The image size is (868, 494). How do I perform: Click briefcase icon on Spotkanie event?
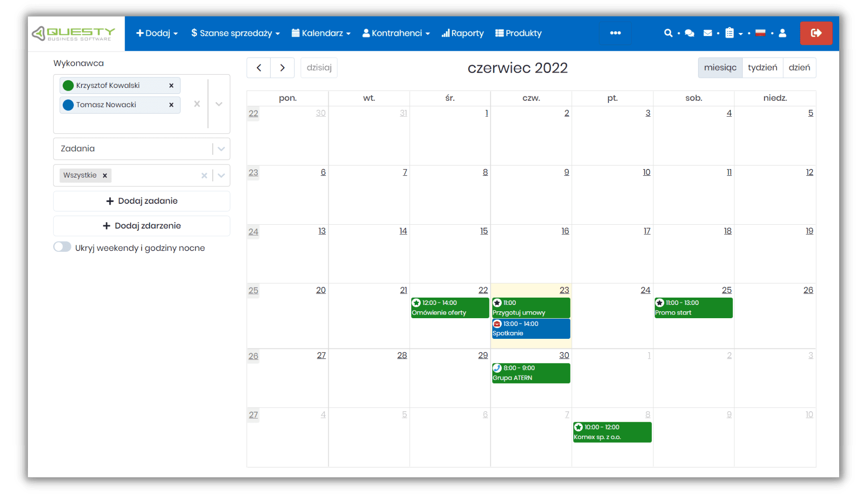point(497,324)
